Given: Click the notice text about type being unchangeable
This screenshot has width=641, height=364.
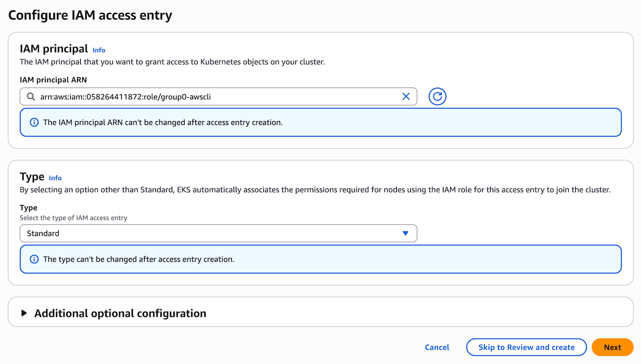Looking at the screenshot, I should pos(139,259).
